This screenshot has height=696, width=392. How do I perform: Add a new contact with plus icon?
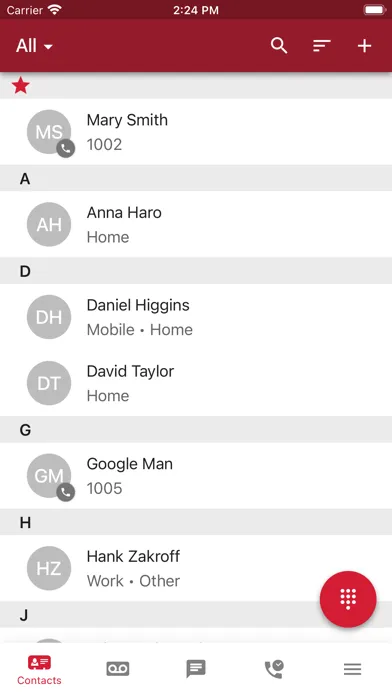point(364,46)
